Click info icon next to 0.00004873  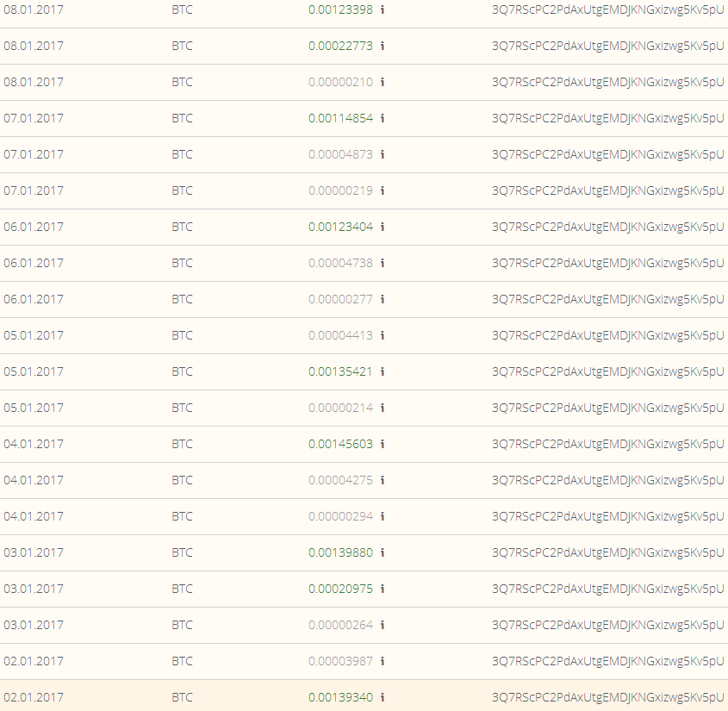(x=383, y=154)
